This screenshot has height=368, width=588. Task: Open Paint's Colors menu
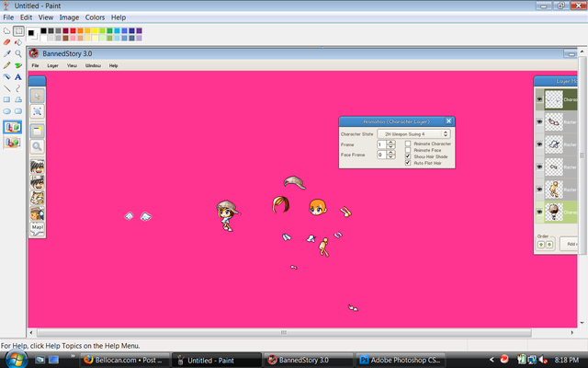95,17
